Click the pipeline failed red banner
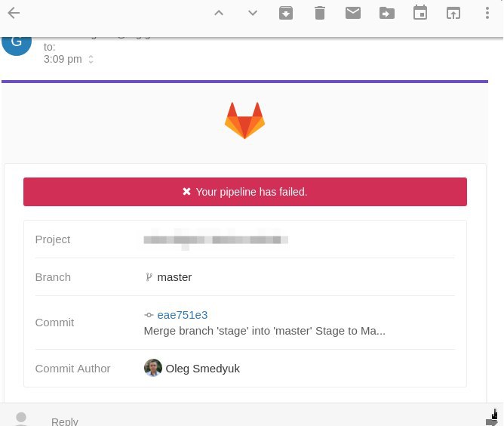Viewport: 504px width, 426px height. tap(245, 192)
